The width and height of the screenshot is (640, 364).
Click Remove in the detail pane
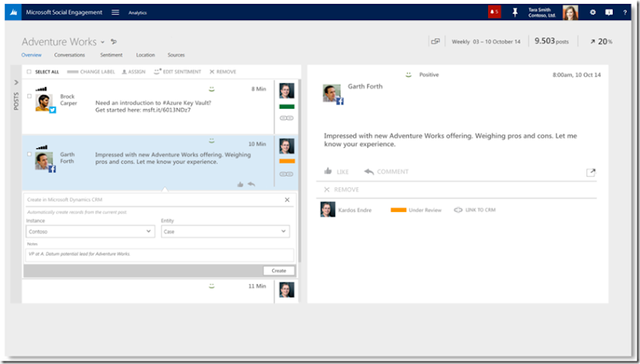point(342,190)
